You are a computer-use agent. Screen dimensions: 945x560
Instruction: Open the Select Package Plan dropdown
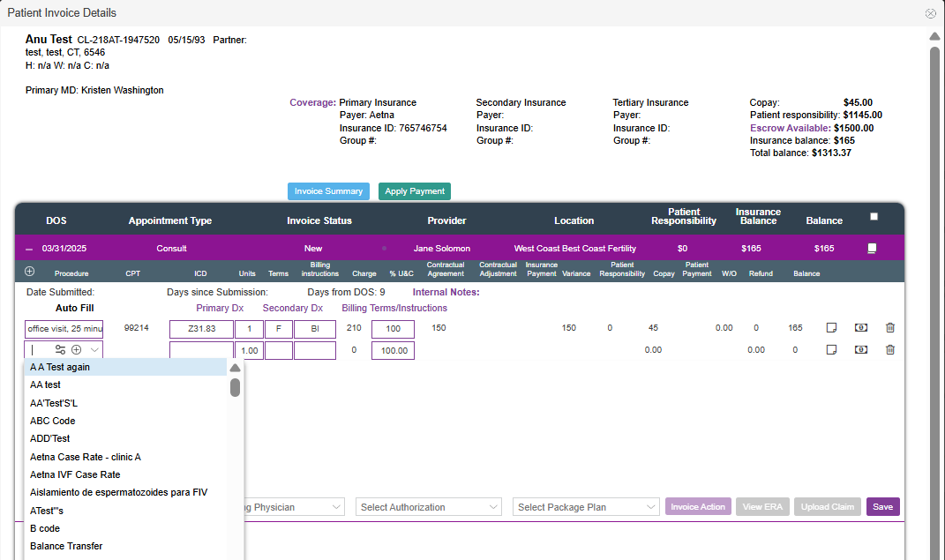click(x=586, y=507)
